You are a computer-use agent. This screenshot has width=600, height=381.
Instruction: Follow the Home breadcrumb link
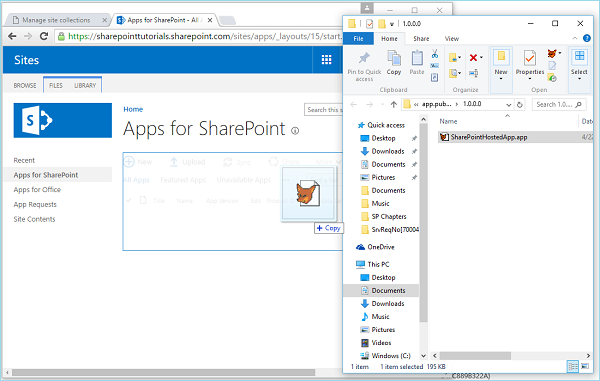133,109
